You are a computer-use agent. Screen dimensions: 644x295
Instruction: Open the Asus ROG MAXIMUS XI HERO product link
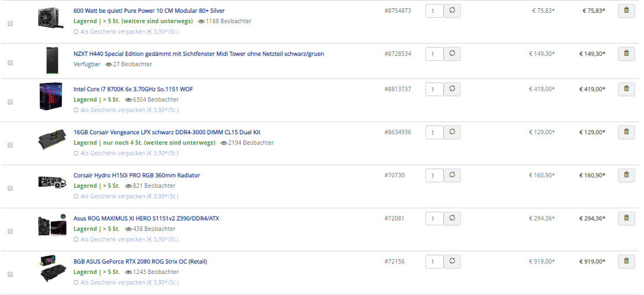coord(146,218)
